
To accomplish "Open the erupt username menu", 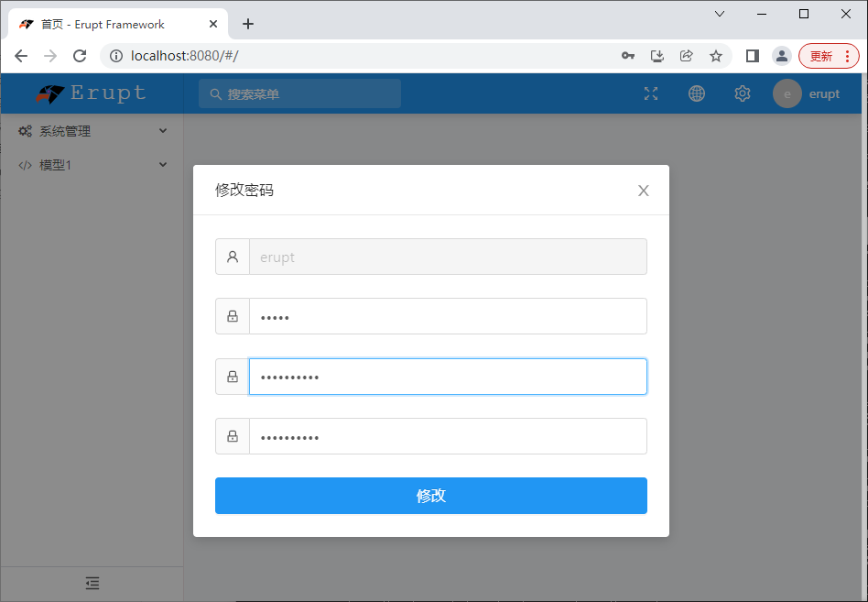I will tap(824, 94).
